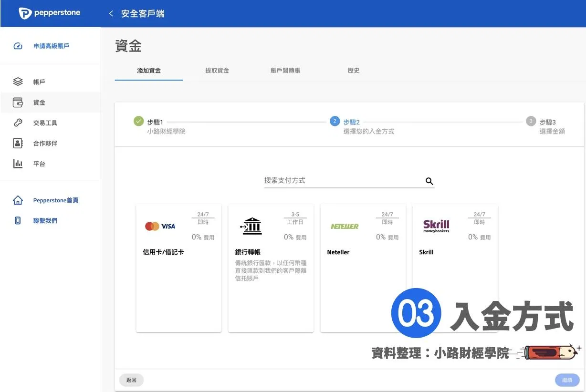Screen dimensions: 586x392
Task: Click the 繼續 button
Action: [x=567, y=380]
